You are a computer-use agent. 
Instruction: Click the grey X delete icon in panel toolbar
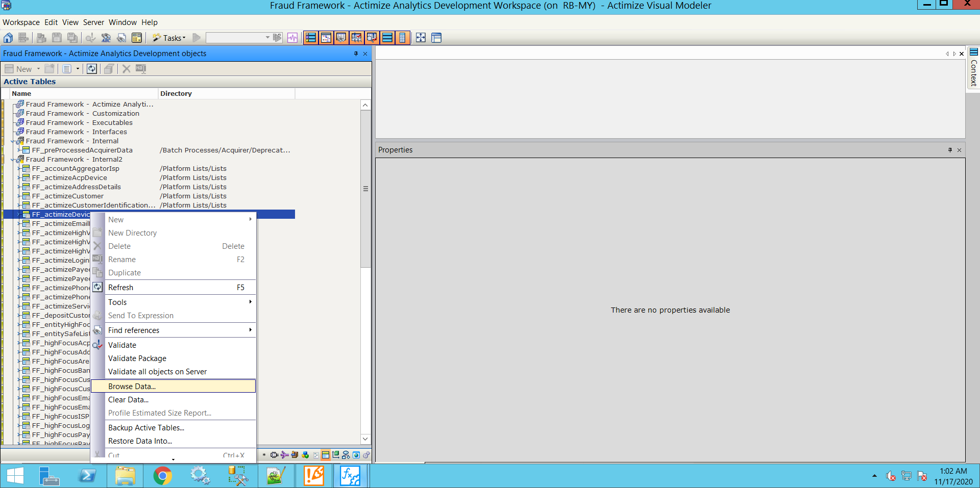[x=126, y=69]
